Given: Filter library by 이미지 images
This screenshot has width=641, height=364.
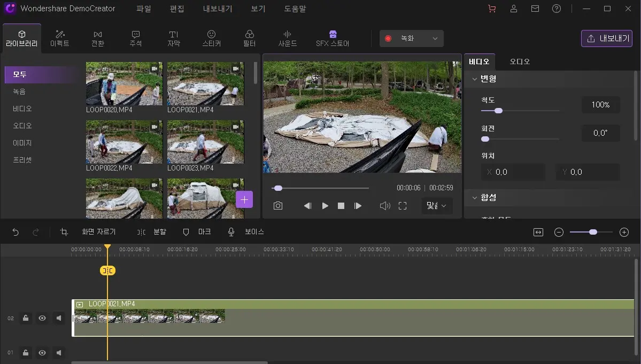Looking at the screenshot, I should pos(22,143).
